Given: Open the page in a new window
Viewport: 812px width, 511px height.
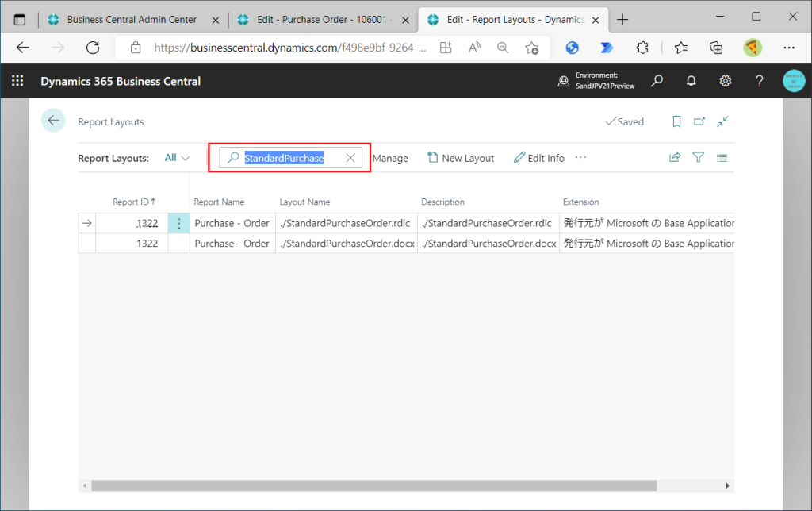Looking at the screenshot, I should (699, 121).
